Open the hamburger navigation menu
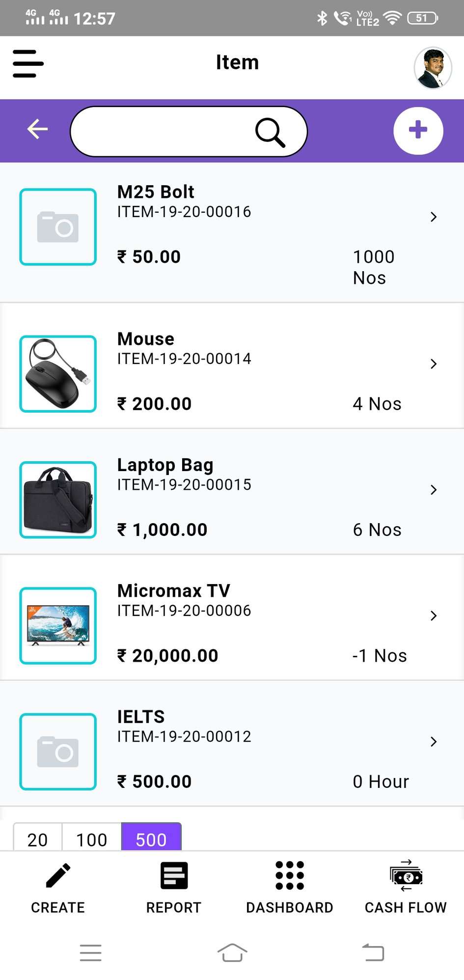 pos(28,63)
